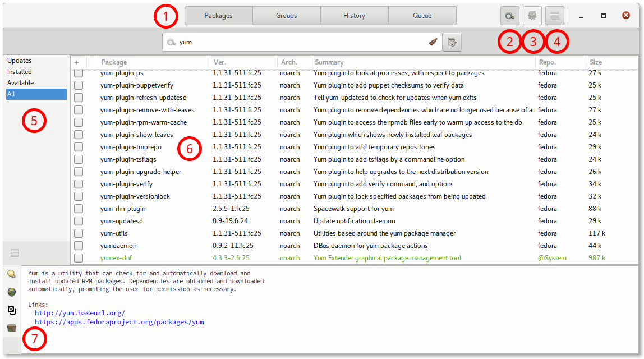Show package requirements box icon

pyautogui.click(x=11, y=328)
